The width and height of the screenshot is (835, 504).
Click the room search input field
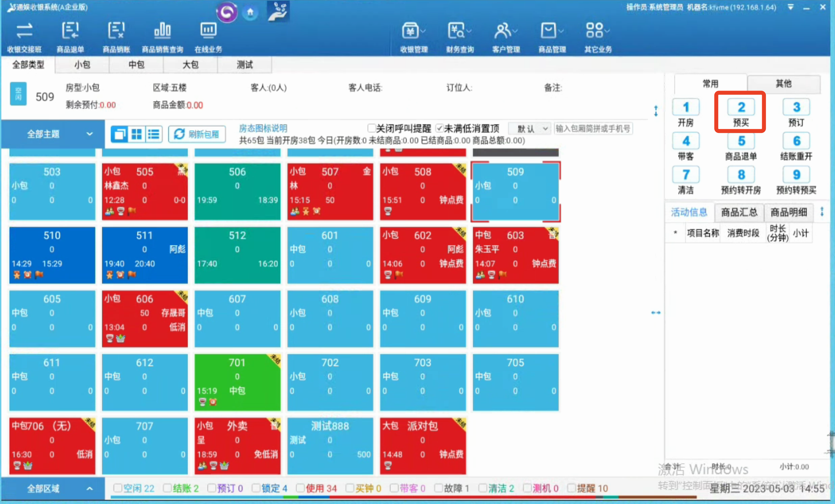click(593, 129)
